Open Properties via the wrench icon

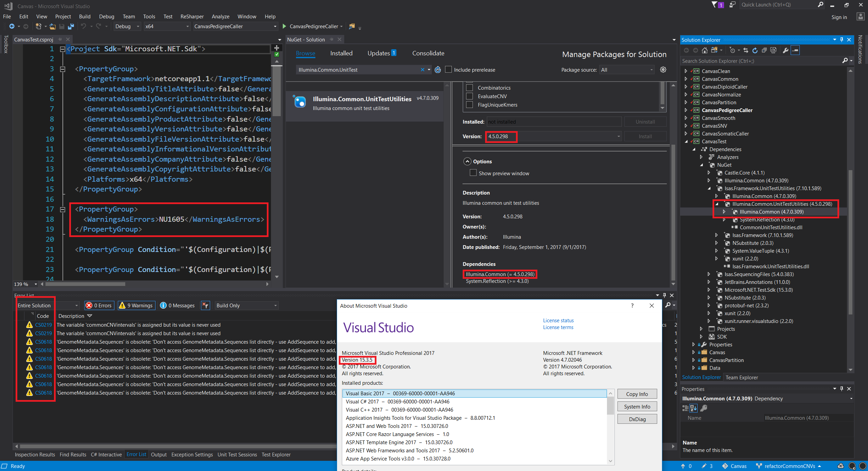(786, 50)
